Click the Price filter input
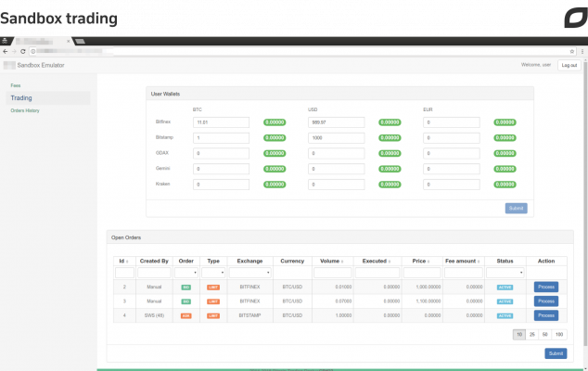Screen dimensions: 588x371 (x=422, y=273)
